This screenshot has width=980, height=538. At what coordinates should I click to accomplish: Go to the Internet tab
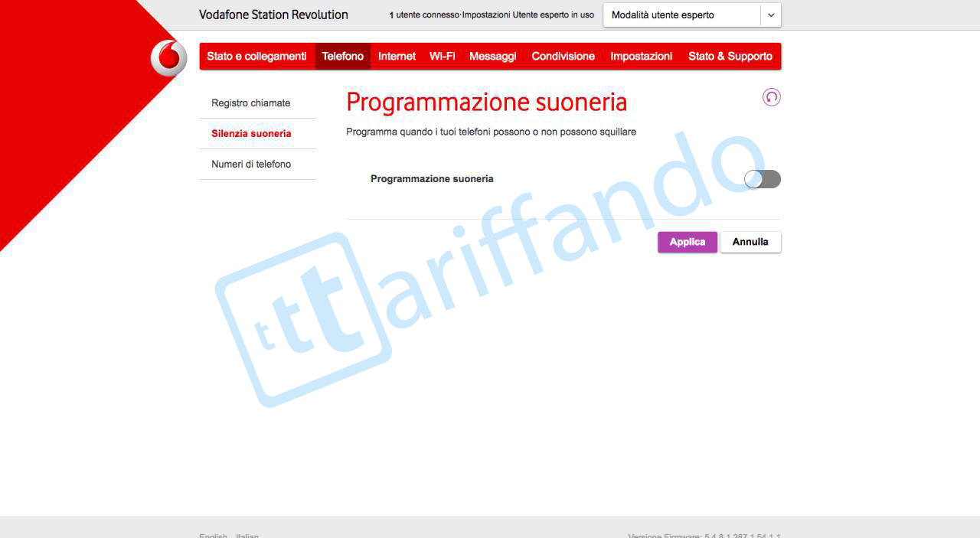coord(397,57)
